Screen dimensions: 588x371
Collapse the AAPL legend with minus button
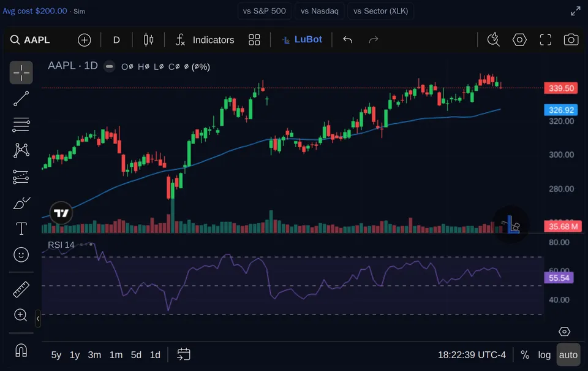click(x=109, y=66)
